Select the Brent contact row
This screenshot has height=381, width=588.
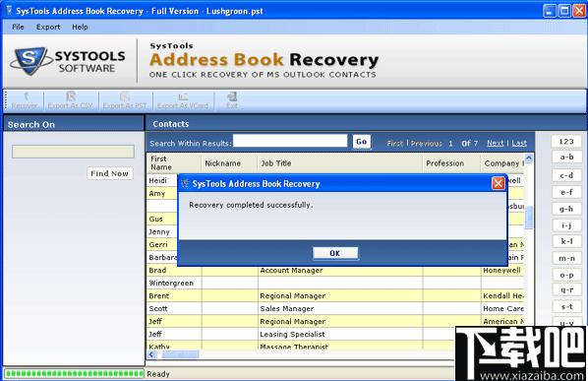[335, 295]
